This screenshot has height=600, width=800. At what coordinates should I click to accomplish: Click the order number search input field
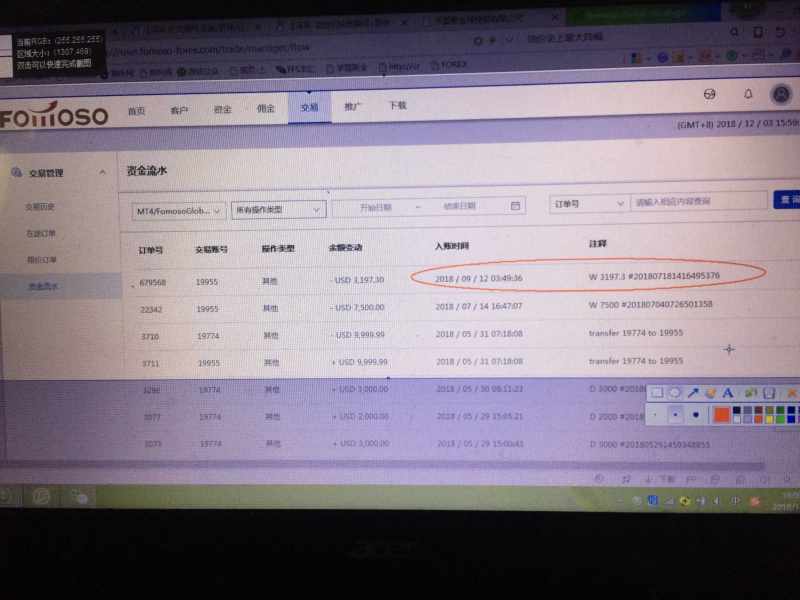pyautogui.click(x=698, y=202)
